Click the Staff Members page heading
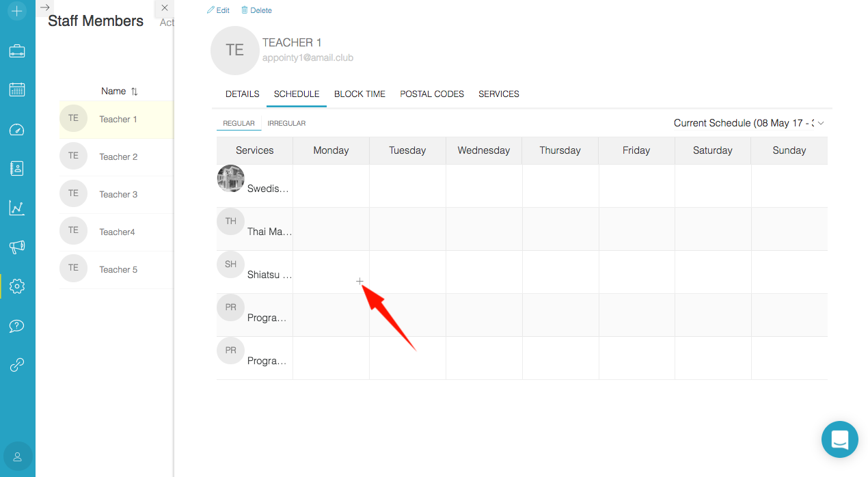 point(96,21)
